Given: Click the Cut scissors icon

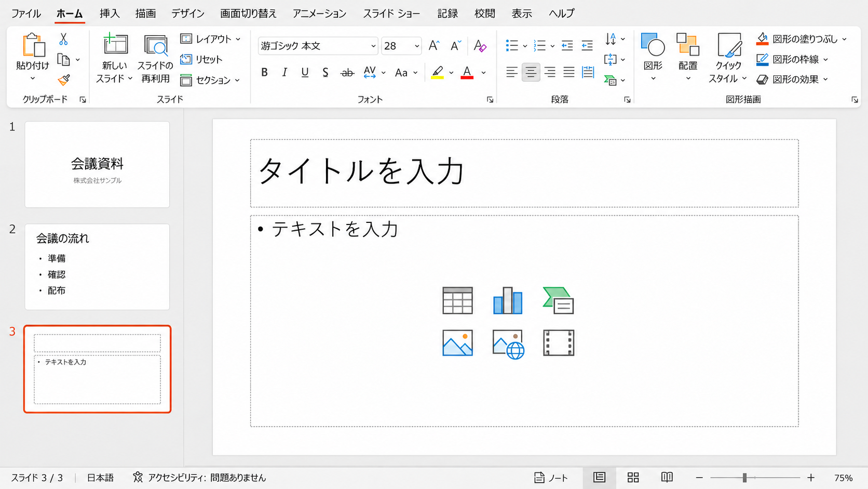Looking at the screenshot, I should (x=63, y=39).
